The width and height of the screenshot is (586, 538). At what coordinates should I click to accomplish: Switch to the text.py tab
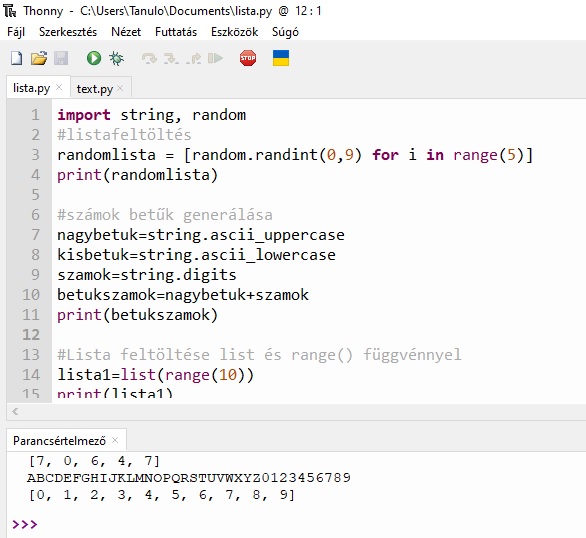tap(95, 89)
